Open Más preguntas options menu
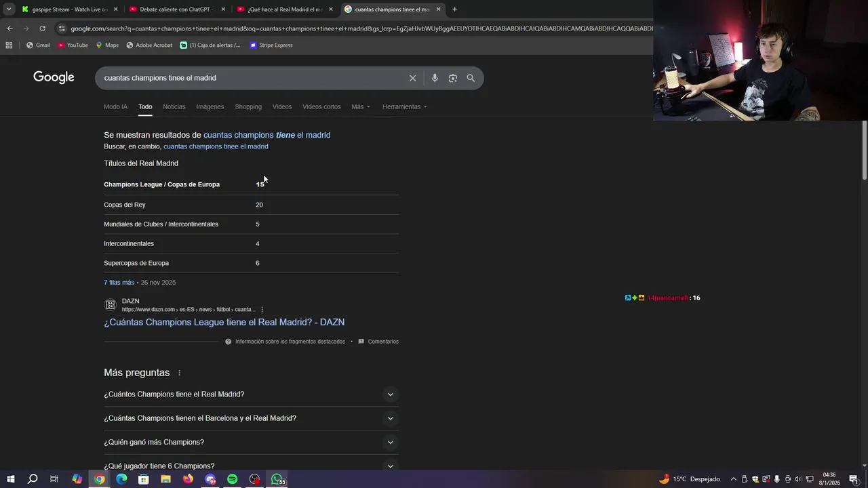This screenshot has height=488, width=868. pos(179,373)
